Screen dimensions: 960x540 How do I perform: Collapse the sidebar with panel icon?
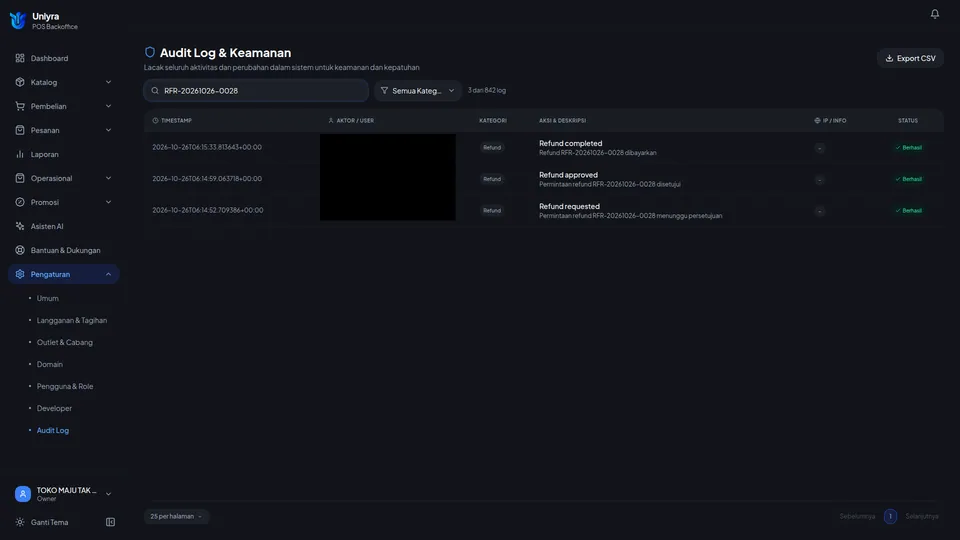110,522
